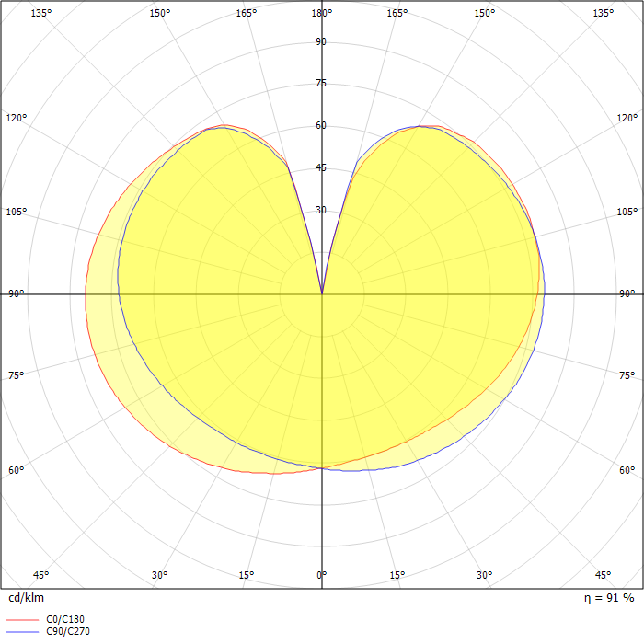Click the right-side 60° angle label
Viewport: 644px width, 644px height.
(x=627, y=470)
